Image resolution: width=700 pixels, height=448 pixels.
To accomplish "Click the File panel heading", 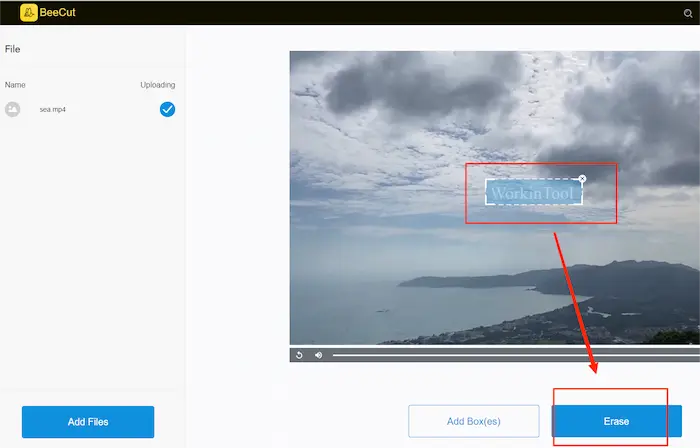I will (13, 48).
